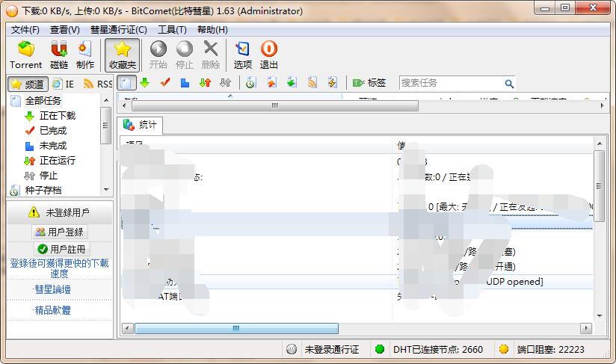
Task: Click task list scroll-right arrow
Action: click(602, 105)
